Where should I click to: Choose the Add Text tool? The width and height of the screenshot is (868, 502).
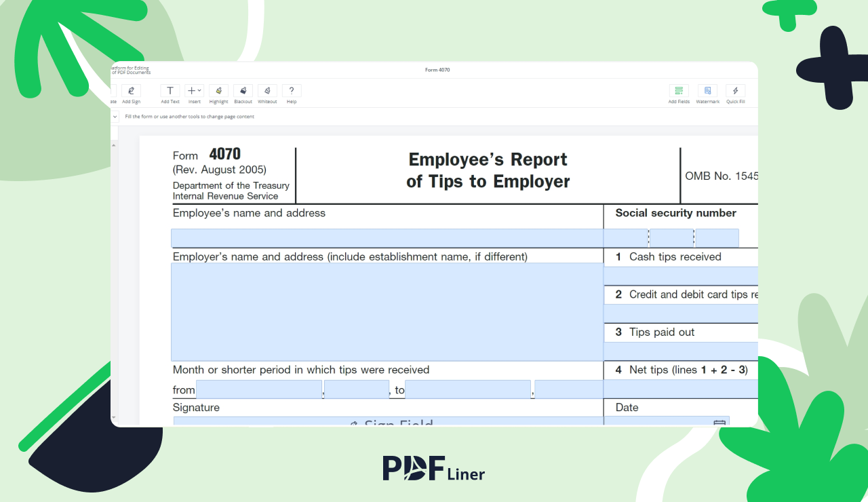170,91
